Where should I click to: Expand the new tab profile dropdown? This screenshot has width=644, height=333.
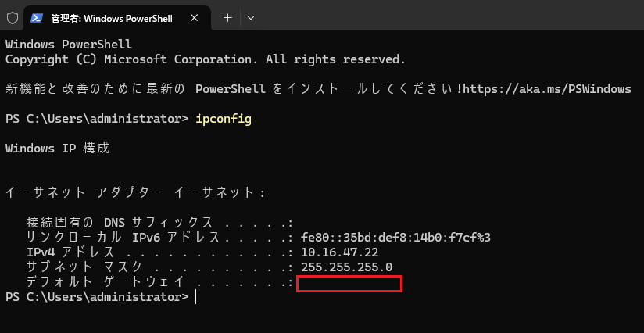[251, 18]
